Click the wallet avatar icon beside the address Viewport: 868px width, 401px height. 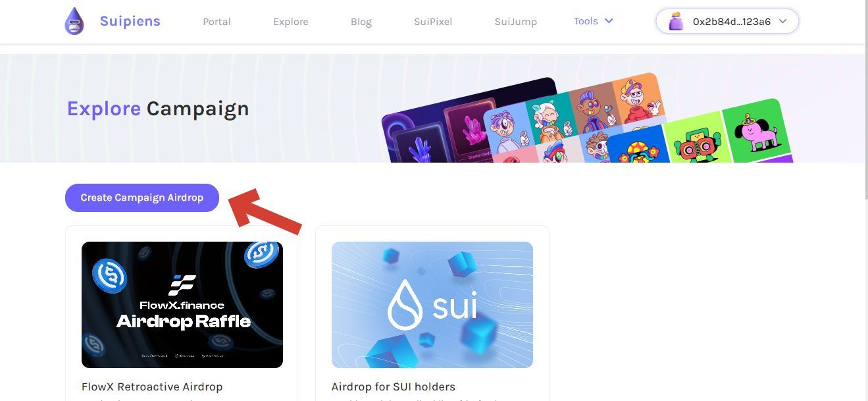676,22
